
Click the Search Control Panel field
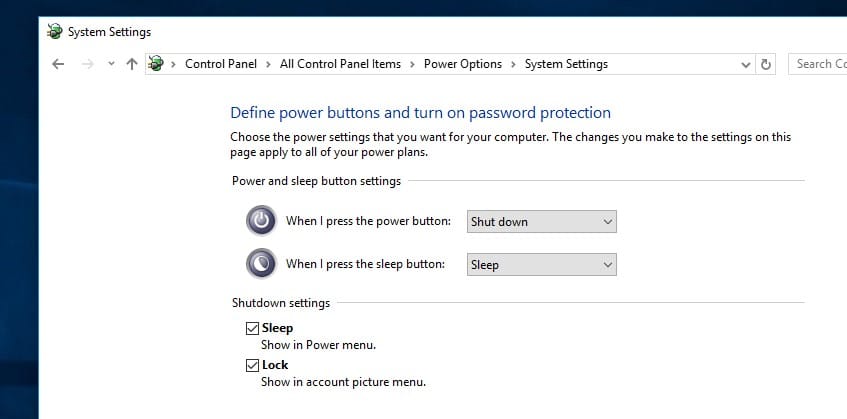point(817,64)
